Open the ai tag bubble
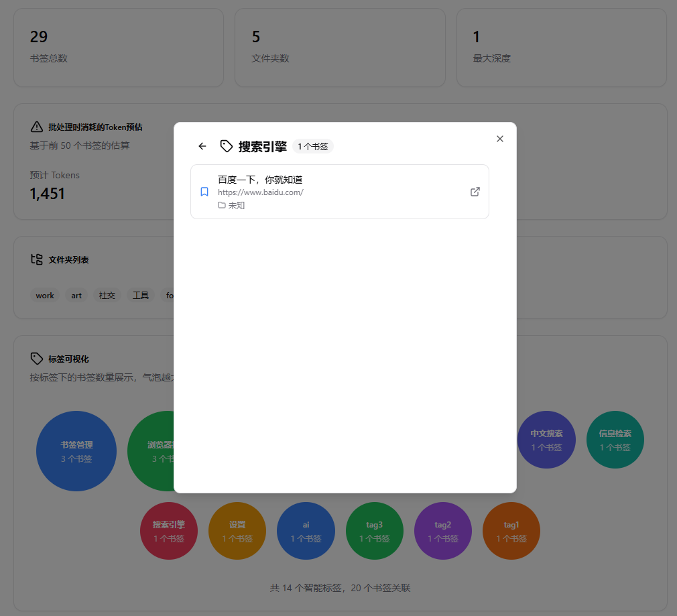The image size is (677, 616). pos(306,531)
